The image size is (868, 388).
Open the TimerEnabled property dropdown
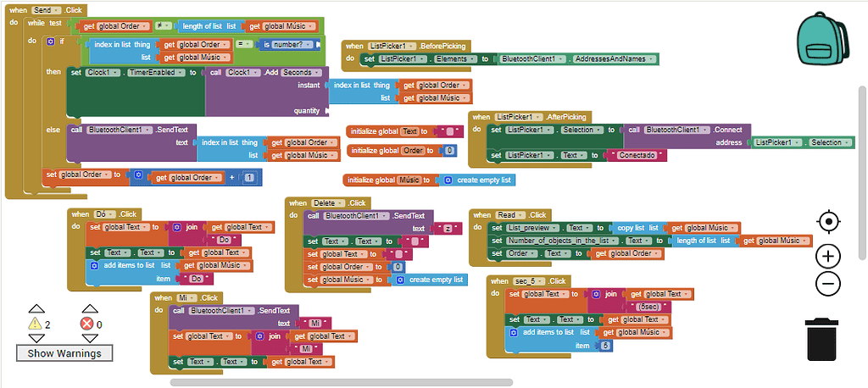point(155,73)
